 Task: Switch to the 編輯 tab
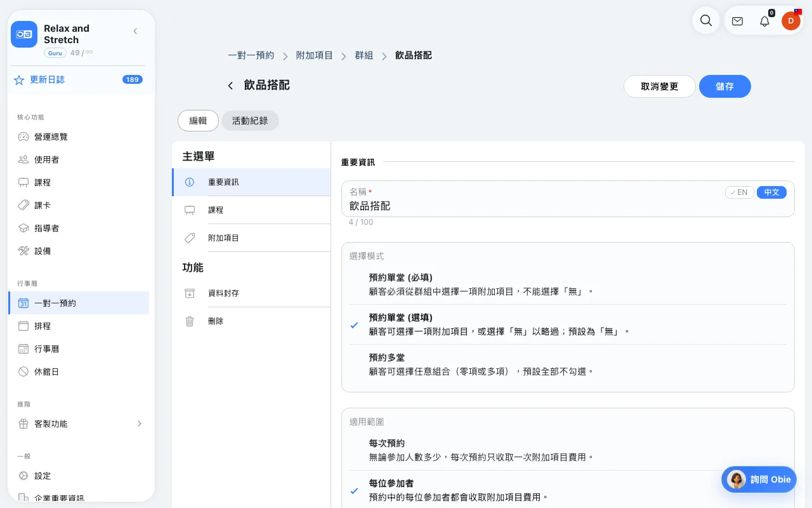[198, 121]
